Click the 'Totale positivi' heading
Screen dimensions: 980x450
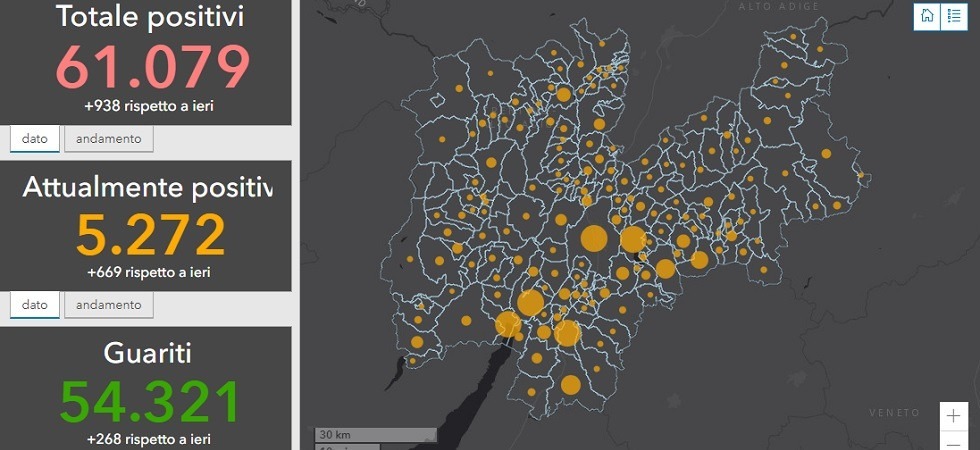pos(149,16)
